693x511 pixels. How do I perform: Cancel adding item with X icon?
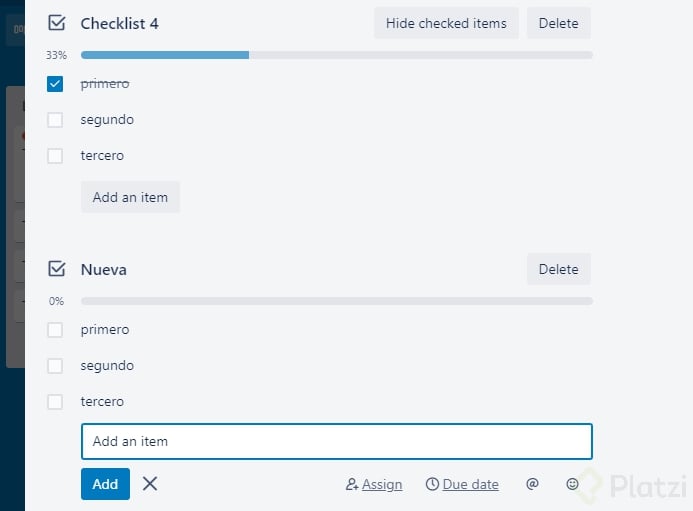pyautogui.click(x=150, y=484)
